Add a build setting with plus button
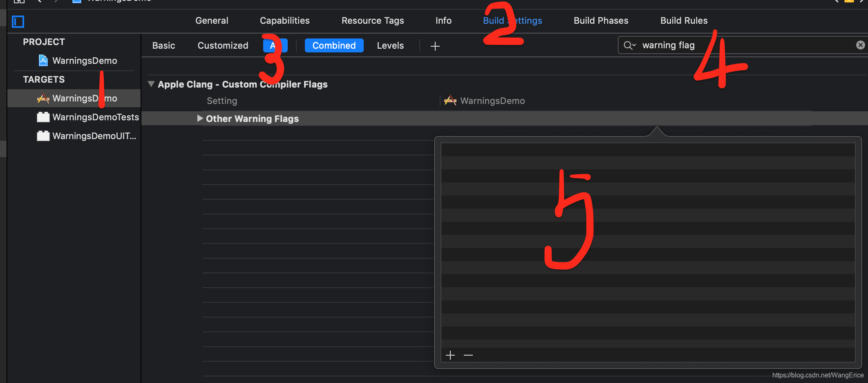The width and height of the screenshot is (868, 383). click(435, 46)
